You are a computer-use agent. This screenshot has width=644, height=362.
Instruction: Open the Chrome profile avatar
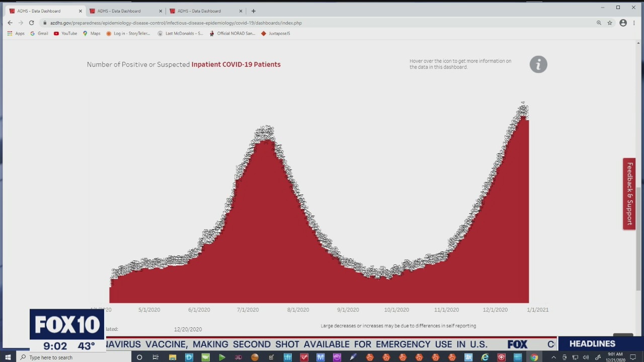[x=623, y=23]
